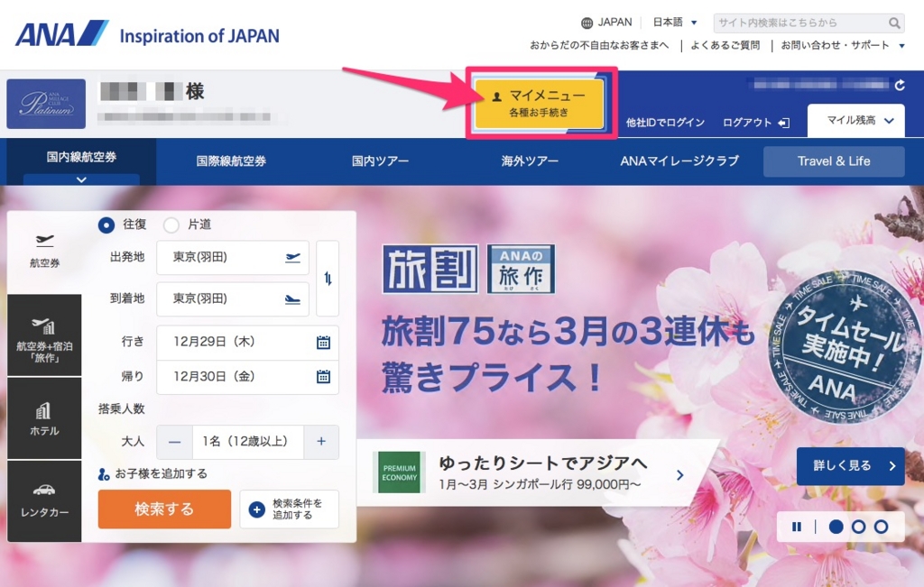The height and width of the screenshot is (587, 924).
Task: Open the 出発地 airport field
Action: 233,257
